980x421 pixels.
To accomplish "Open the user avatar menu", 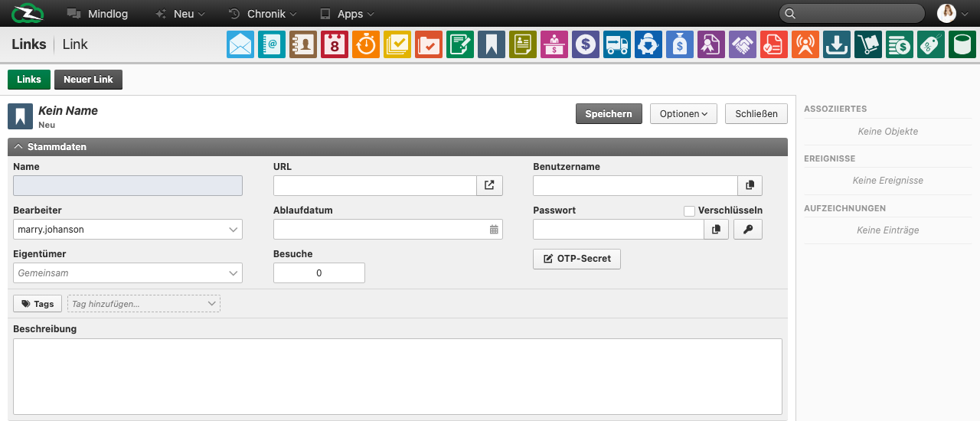I will click(x=953, y=13).
